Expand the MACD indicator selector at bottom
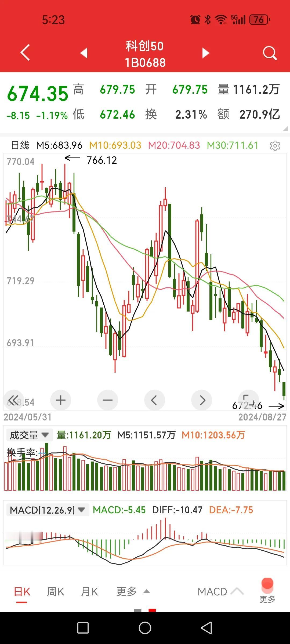290x644 pixels. (220, 591)
